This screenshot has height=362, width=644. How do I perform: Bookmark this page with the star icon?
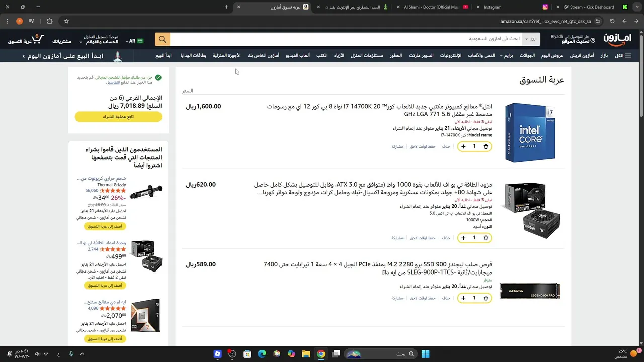pyautogui.click(x=66, y=21)
